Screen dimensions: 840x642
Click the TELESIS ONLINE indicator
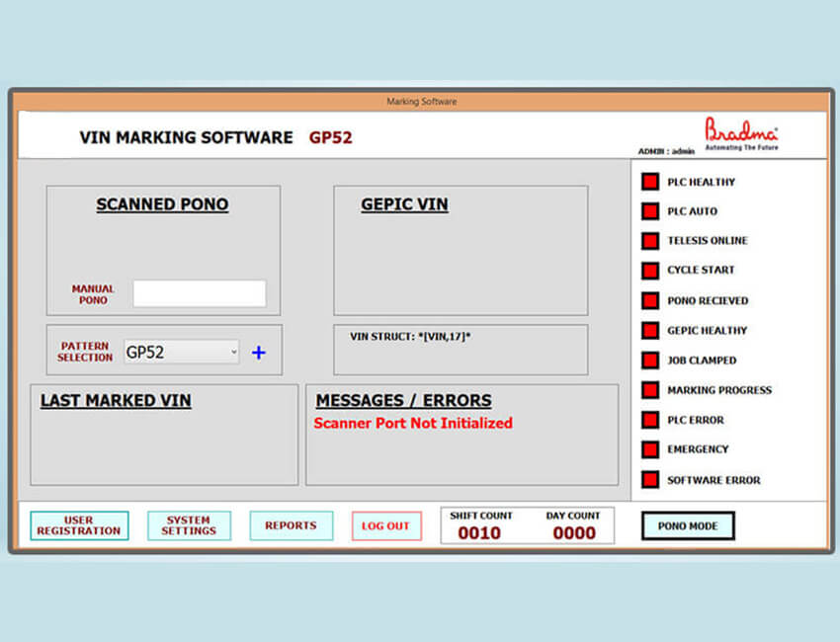tap(649, 241)
